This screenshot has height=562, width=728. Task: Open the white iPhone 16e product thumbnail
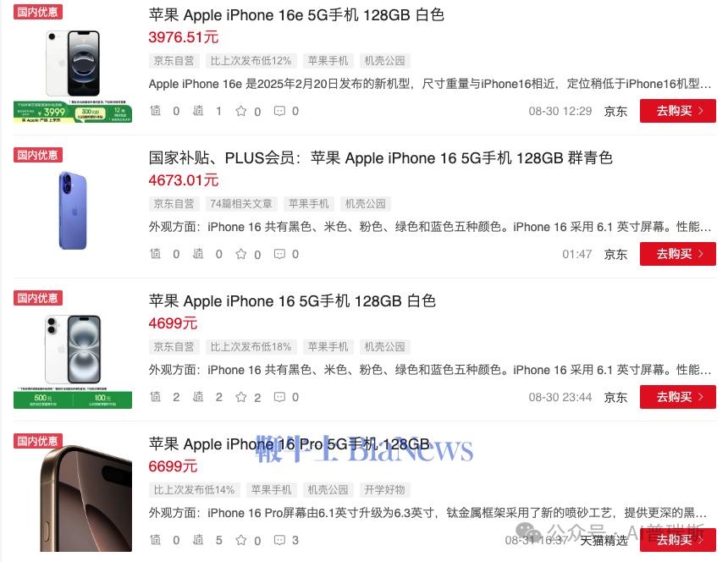click(73, 76)
